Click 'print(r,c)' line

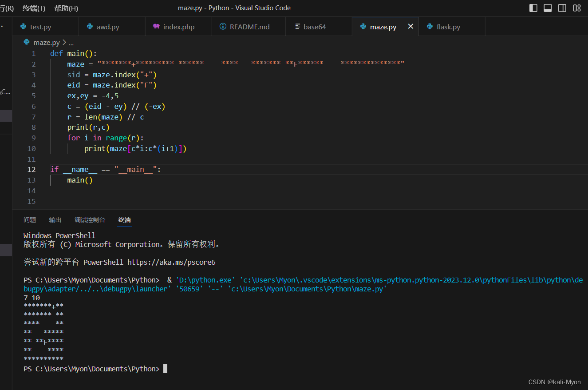click(x=89, y=127)
